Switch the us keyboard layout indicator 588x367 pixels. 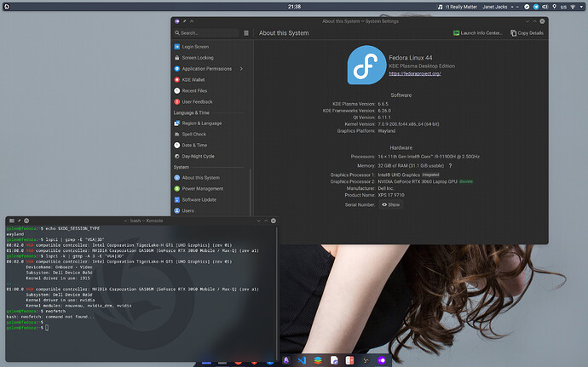[563, 7]
